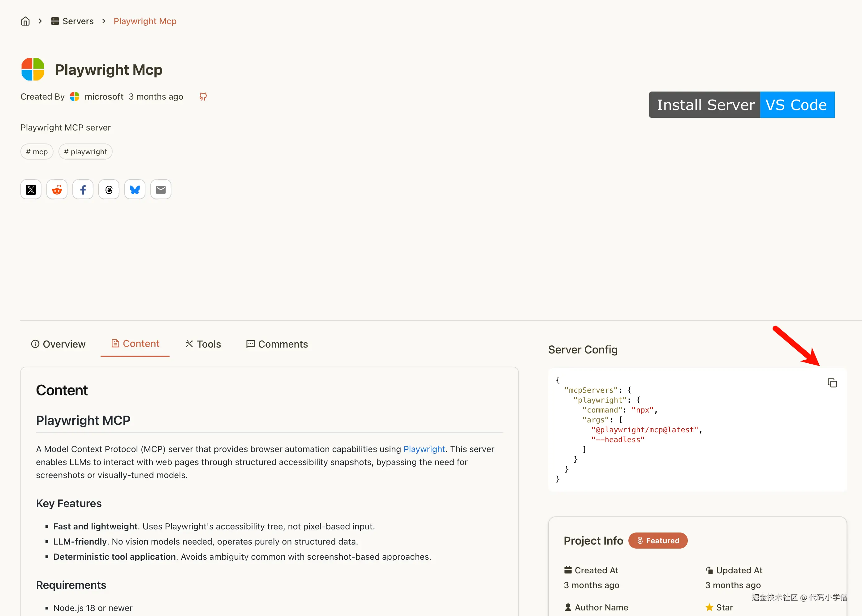Viewport: 862px width, 616px height.
Task: Click Install Server VS Code button
Action: pos(741,105)
